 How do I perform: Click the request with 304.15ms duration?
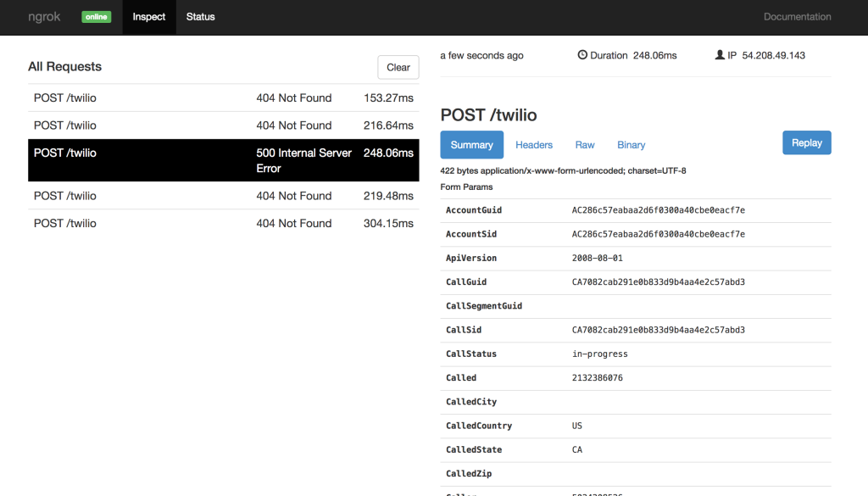(224, 223)
